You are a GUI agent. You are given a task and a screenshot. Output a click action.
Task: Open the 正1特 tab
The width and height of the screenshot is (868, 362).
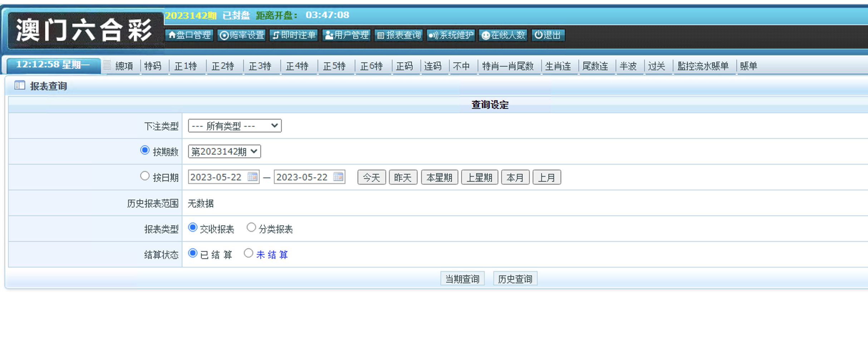tap(186, 66)
